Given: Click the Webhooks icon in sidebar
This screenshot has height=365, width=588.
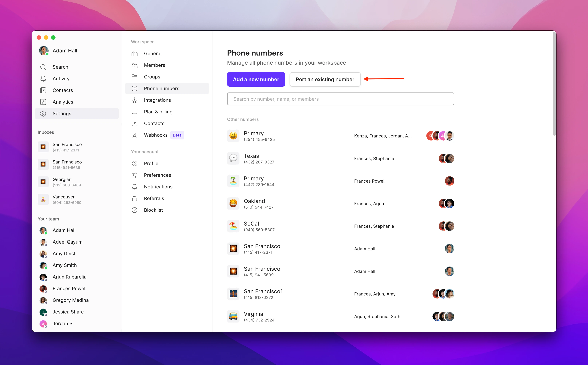Looking at the screenshot, I should [135, 135].
